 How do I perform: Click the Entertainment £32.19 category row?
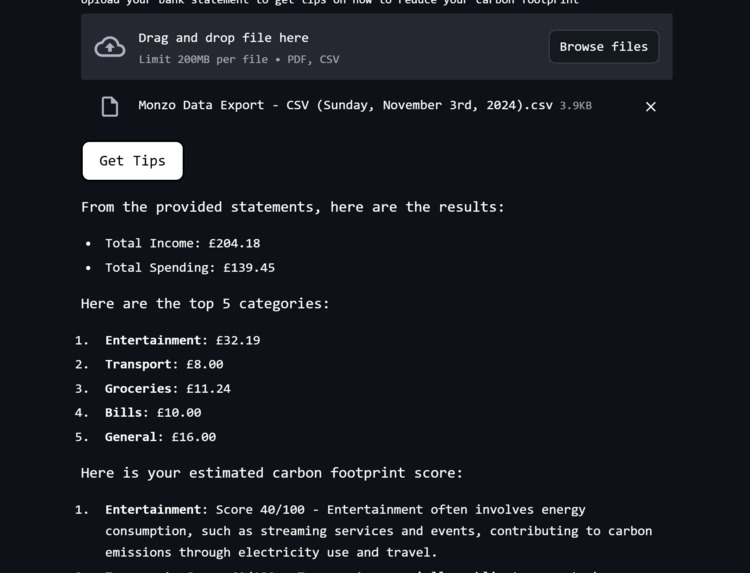(183, 341)
